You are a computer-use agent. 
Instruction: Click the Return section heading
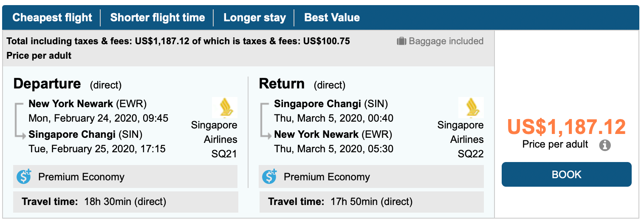tap(282, 84)
